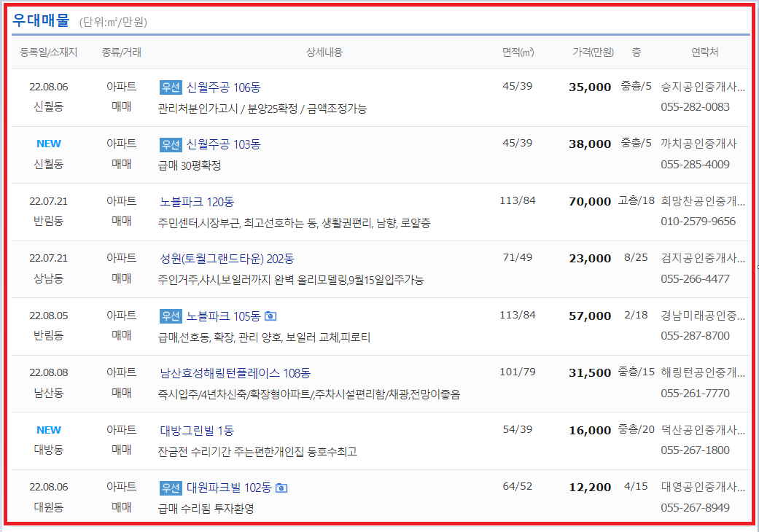
Task: Click the 가격(만원) column header
Action: pos(593,52)
